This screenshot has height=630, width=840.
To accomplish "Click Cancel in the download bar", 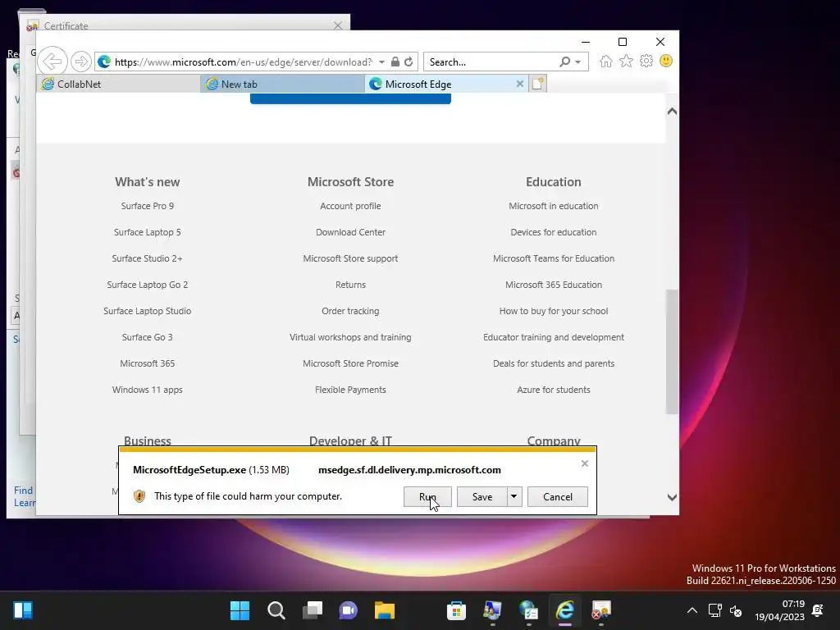I will pos(558,496).
